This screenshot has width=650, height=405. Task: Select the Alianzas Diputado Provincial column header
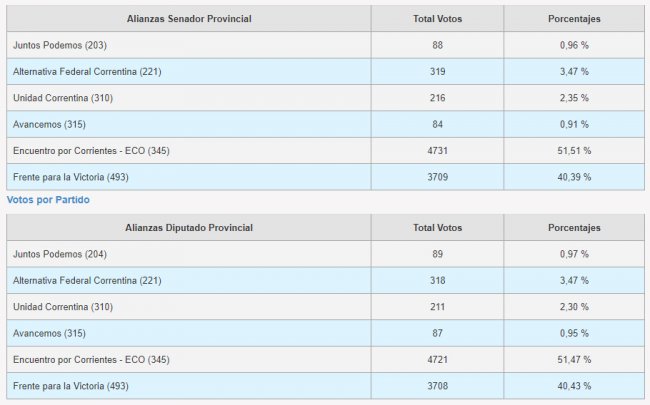(189, 228)
